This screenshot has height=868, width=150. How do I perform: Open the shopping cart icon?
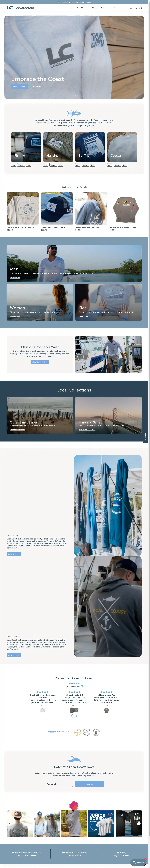[x=141, y=8]
